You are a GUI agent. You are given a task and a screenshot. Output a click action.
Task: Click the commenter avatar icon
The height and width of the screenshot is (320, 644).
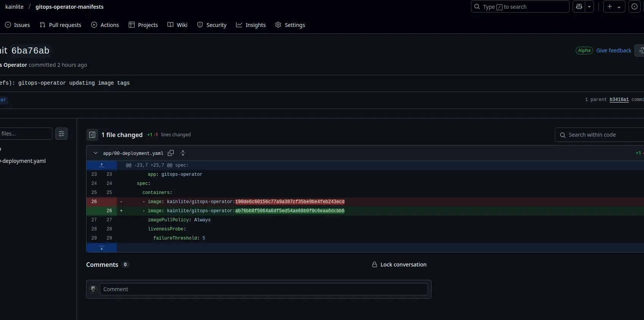click(x=93, y=289)
